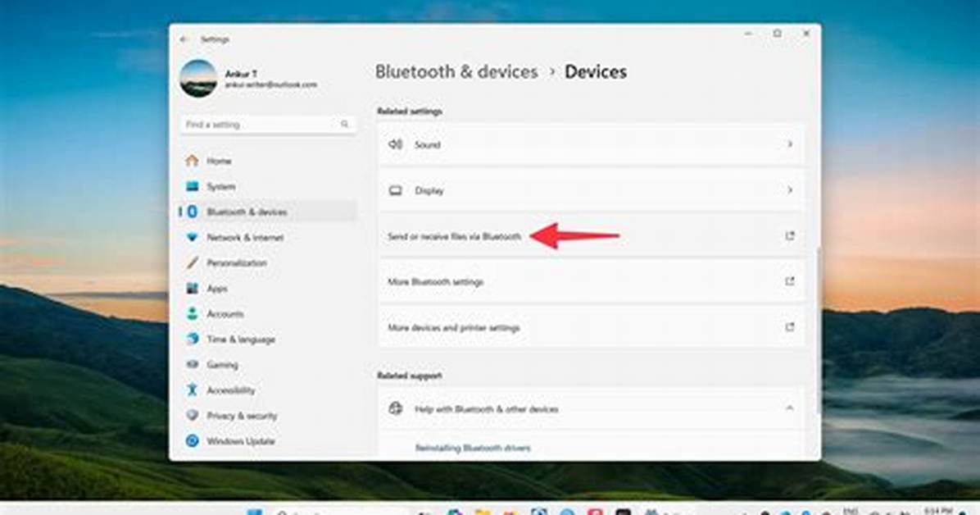The height and width of the screenshot is (515, 980).
Task: Click external-link icon on More Bluetooth settings row
Action: pyautogui.click(x=789, y=281)
